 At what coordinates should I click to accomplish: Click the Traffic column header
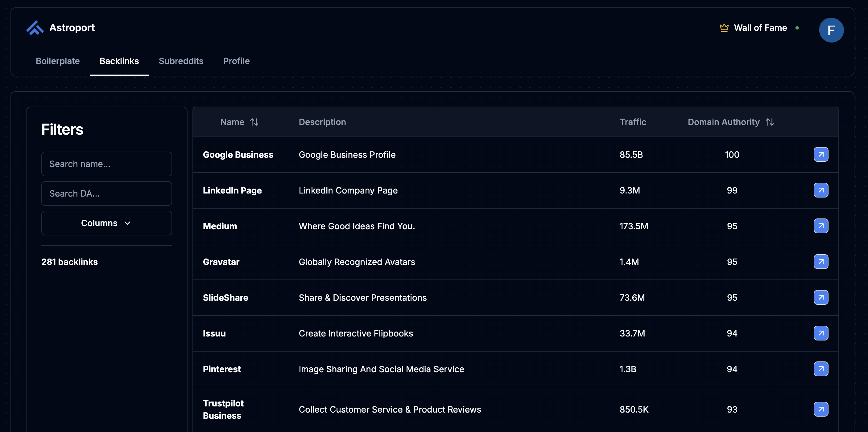click(633, 122)
